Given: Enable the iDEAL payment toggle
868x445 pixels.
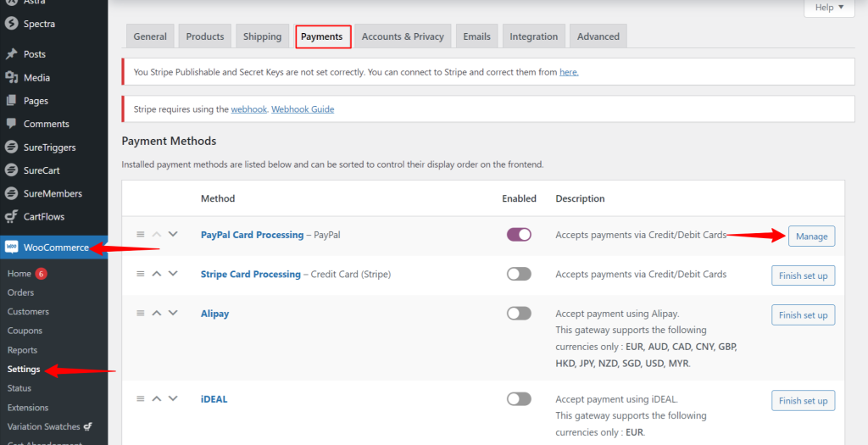Looking at the screenshot, I should click(x=519, y=399).
